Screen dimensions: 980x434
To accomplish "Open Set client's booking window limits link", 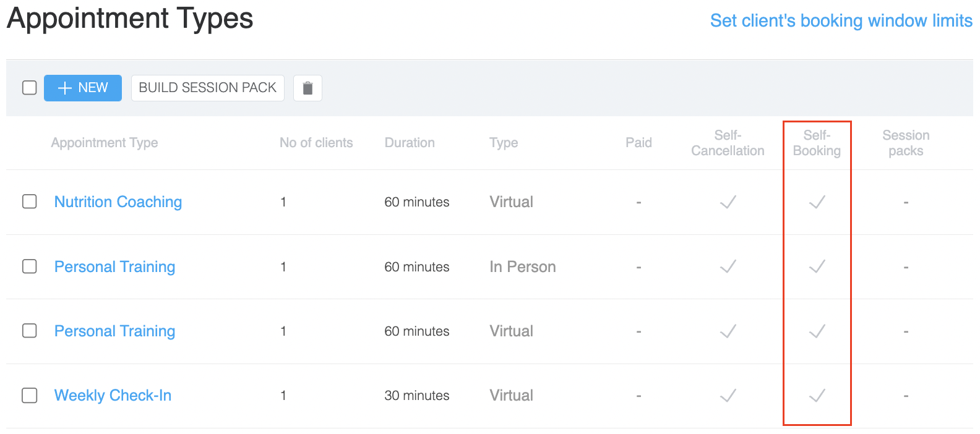I will [x=841, y=21].
